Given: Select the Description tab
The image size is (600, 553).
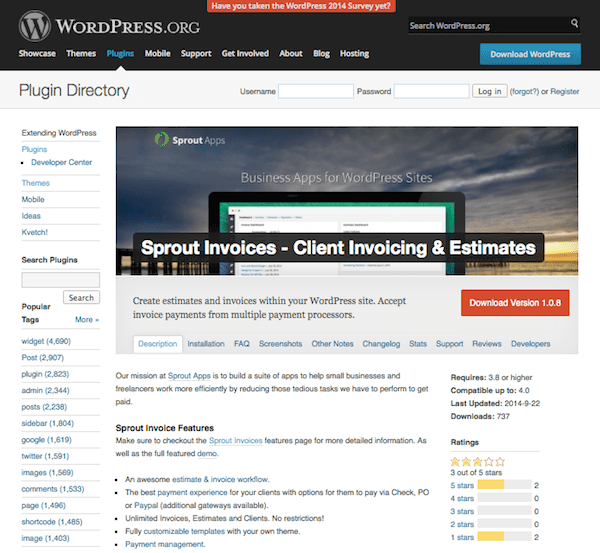Looking at the screenshot, I should 158,344.
